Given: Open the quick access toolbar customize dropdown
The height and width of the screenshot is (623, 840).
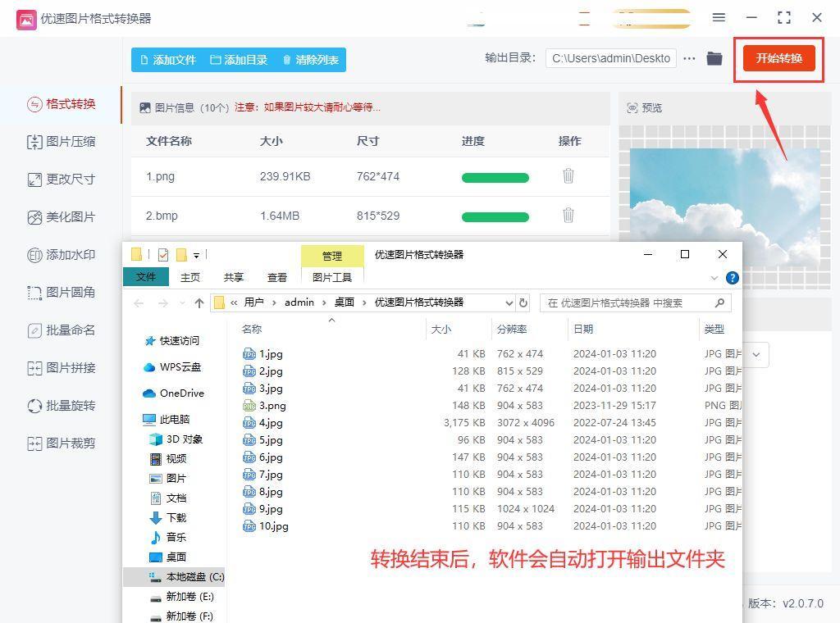Looking at the screenshot, I should [197, 255].
